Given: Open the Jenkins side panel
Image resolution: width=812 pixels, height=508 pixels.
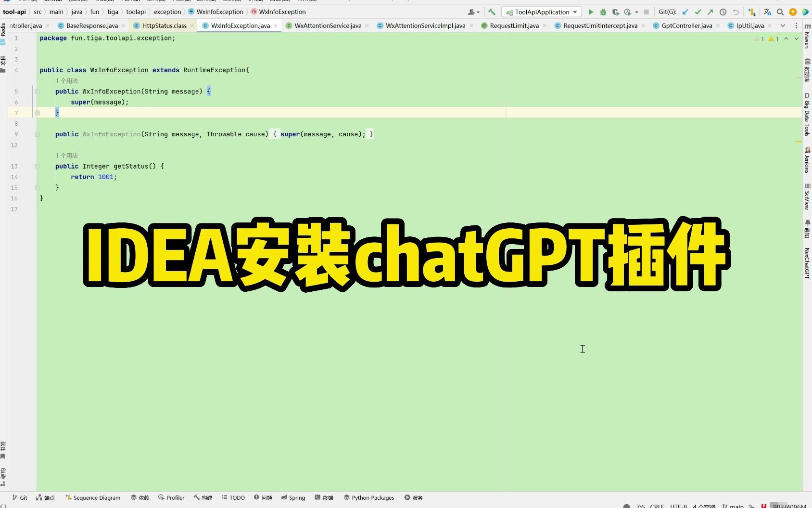Looking at the screenshot, I should pos(807,160).
